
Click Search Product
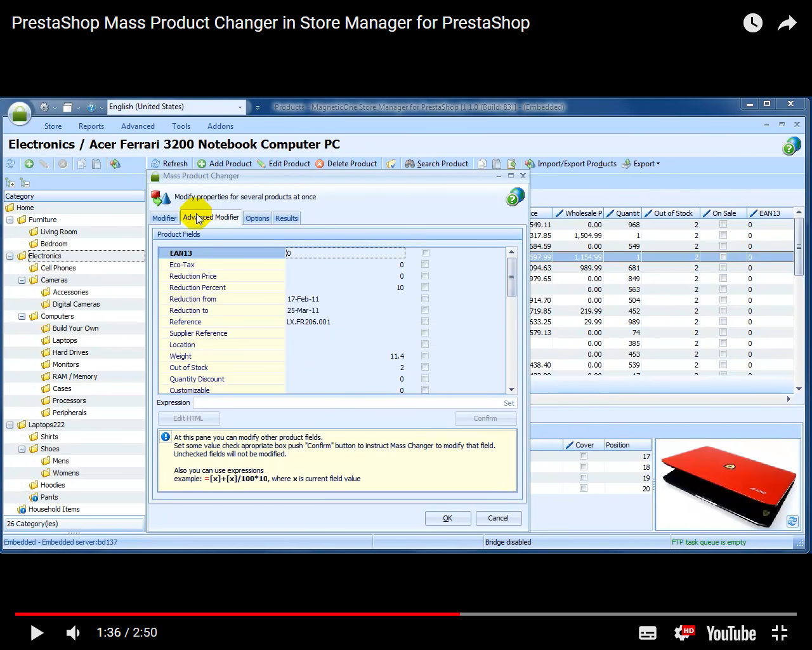[436, 164]
